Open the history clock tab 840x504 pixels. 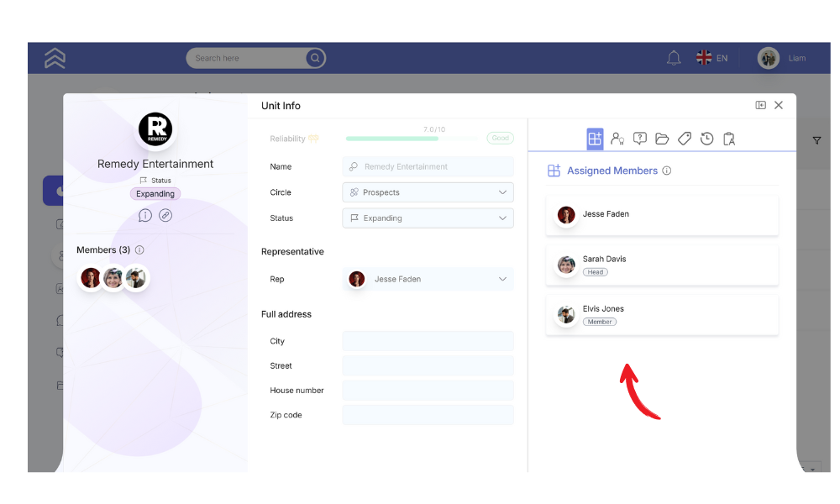[x=707, y=139]
